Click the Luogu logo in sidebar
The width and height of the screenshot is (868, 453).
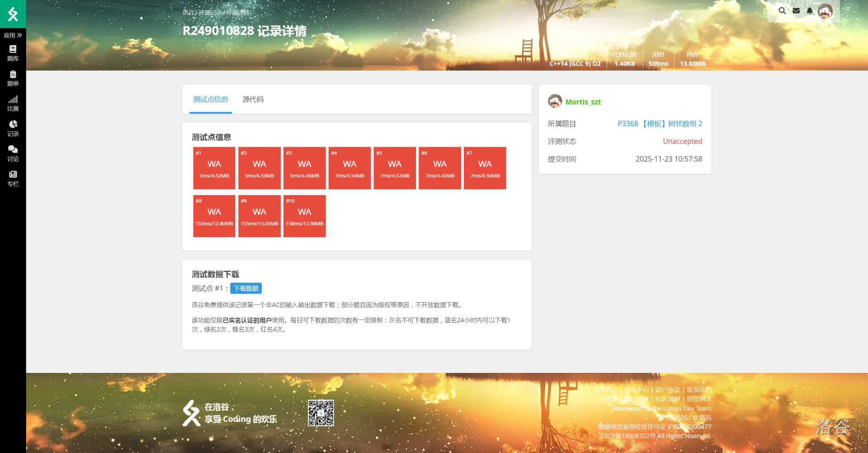pos(13,14)
